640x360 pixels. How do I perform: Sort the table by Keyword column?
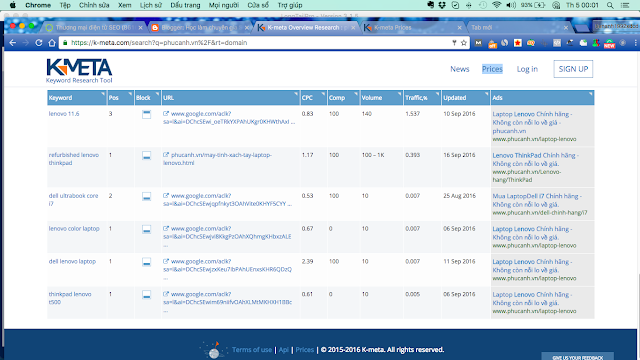click(x=77, y=98)
